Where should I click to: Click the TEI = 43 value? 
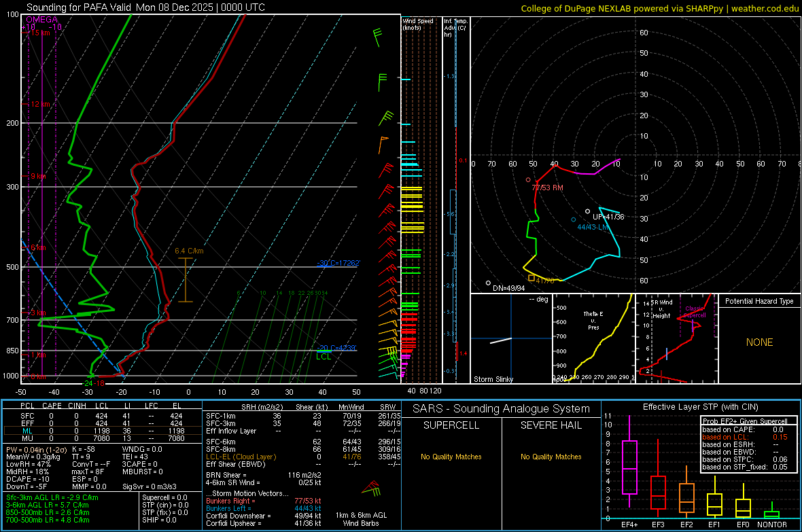coord(135,457)
